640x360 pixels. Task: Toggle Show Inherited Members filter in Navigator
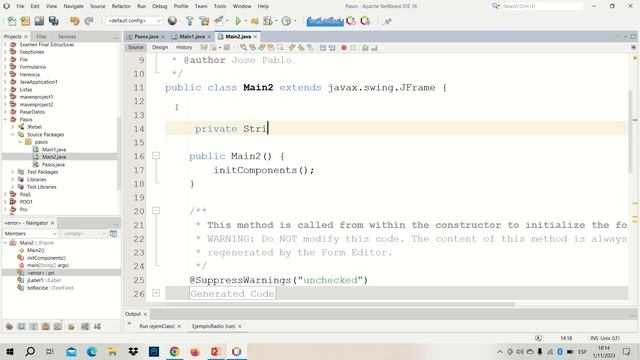tap(9, 327)
